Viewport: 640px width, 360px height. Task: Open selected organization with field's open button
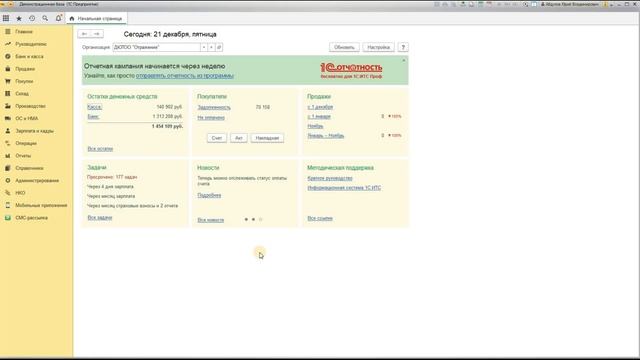[x=219, y=47]
